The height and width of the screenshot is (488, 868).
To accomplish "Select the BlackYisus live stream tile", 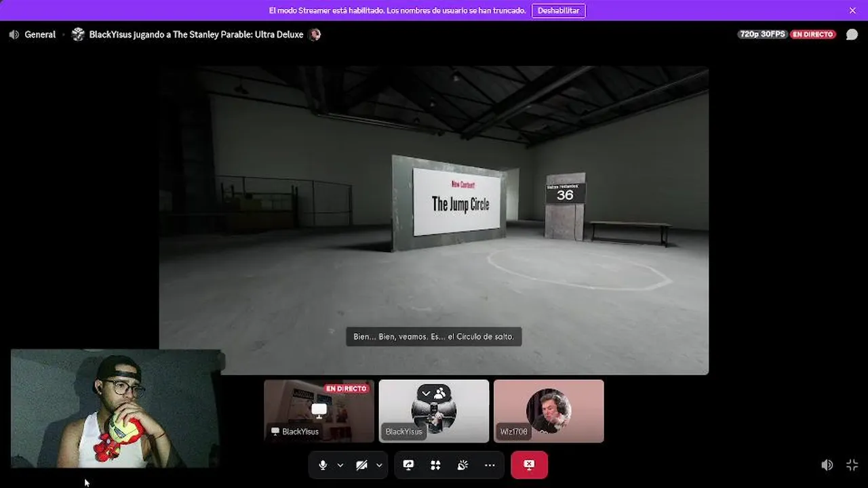I will [319, 411].
